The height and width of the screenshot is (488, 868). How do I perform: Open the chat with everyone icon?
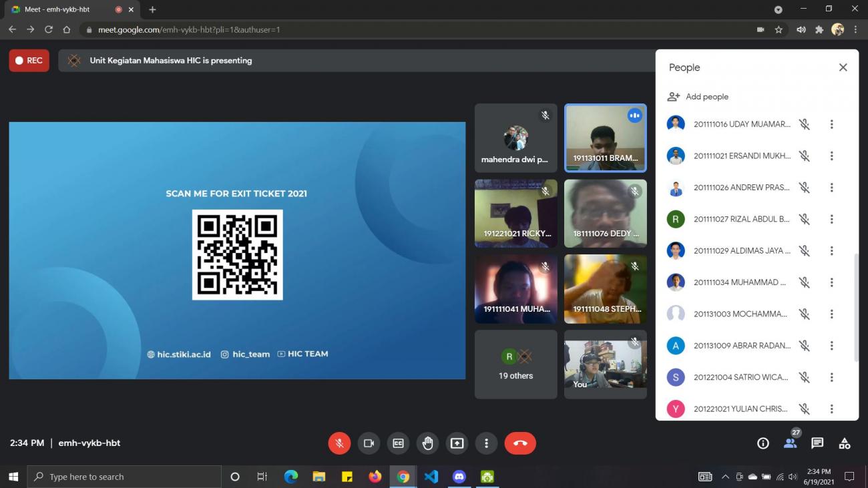pos(817,443)
